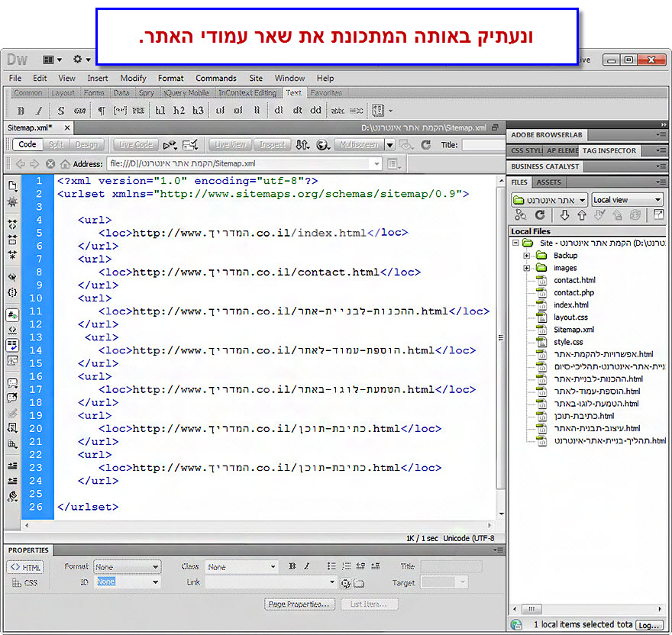
Task: Insert a list item with li icon
Action: pos(257,111)
